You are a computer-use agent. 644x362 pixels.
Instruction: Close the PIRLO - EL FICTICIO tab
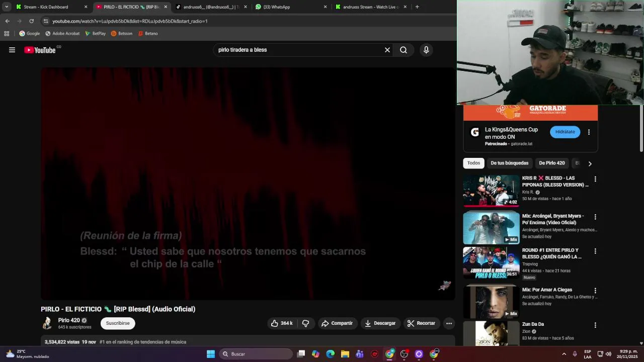coord(166,7)
